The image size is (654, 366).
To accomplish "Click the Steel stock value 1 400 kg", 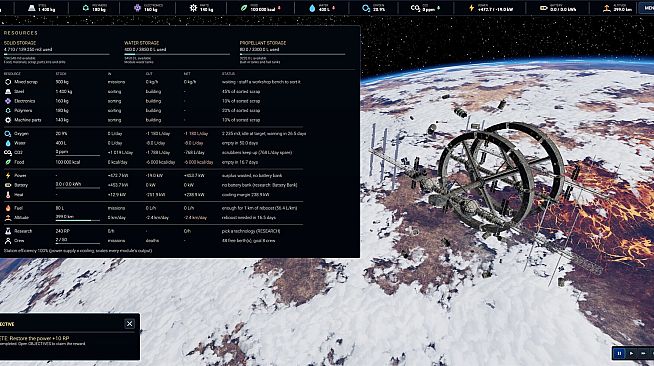I will point(64,91).
